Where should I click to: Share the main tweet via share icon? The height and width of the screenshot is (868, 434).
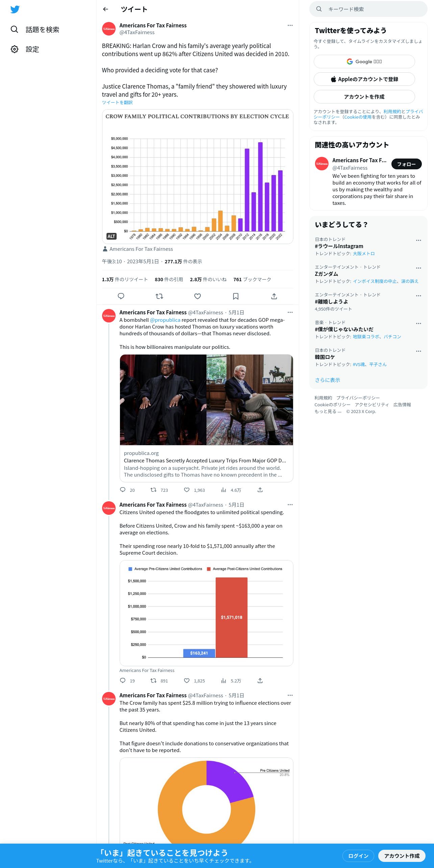point(274,296)
